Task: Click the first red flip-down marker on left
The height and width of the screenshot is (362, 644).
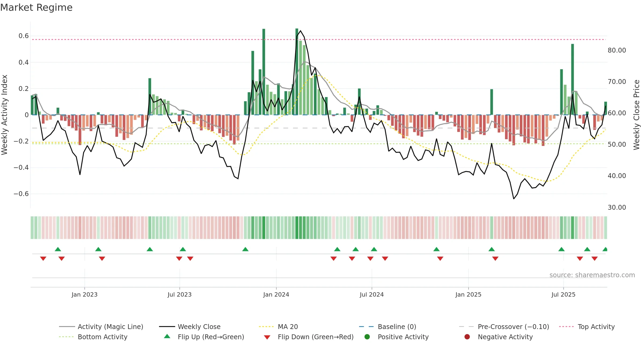Action: point(43,258)
